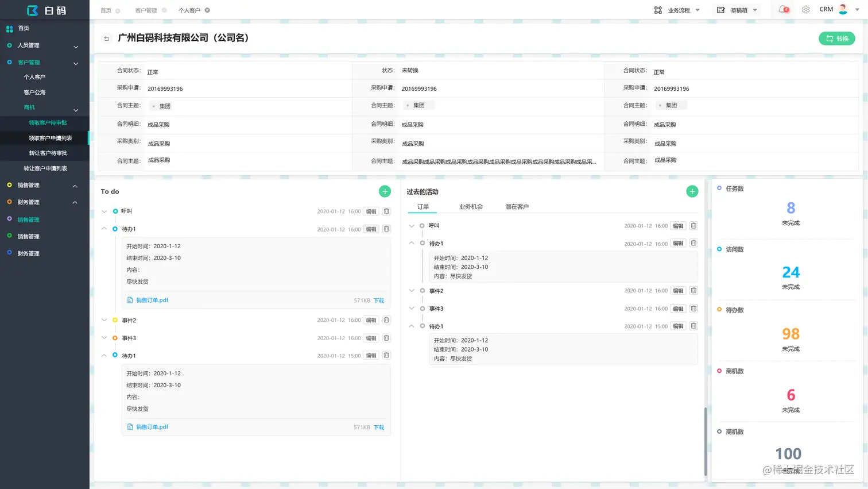The height and width of the screenshot is (489, 868).
Task: Expand the 事件3 entry chevron in 过去的活动
Action: pyautogui.click(x=411, y=309)
